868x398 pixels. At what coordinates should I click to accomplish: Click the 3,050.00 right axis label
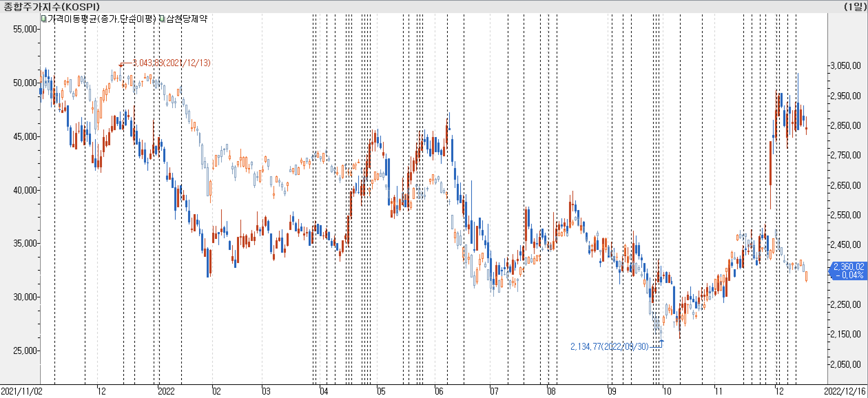coord(846,66)
